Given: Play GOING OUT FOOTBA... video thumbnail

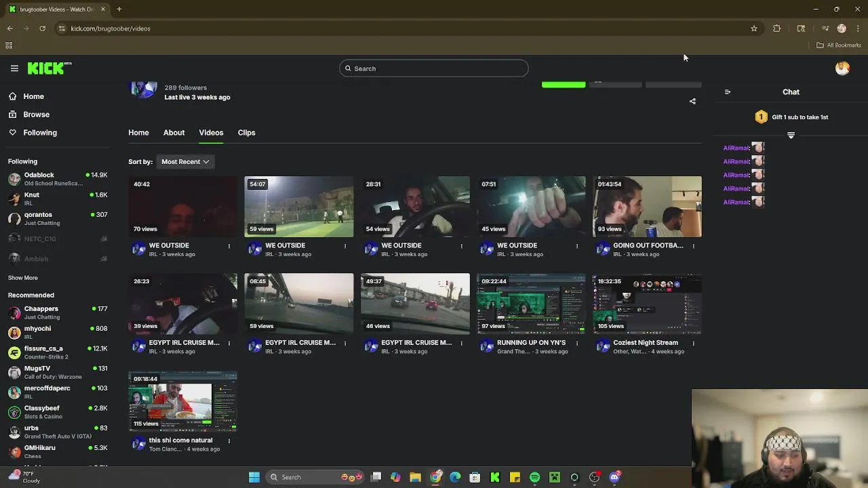Looking at the screenshot, I should 647,207.
